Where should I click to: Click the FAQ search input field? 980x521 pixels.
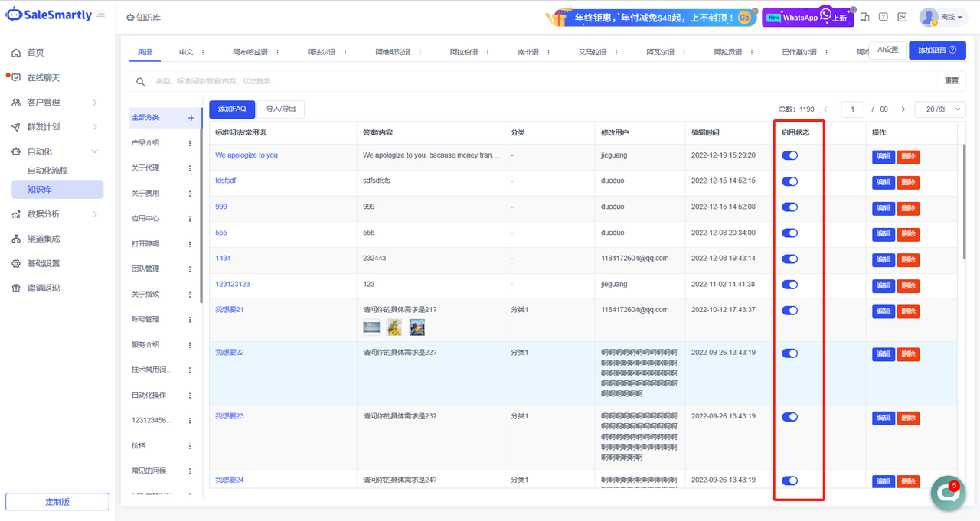pos(536,81)
